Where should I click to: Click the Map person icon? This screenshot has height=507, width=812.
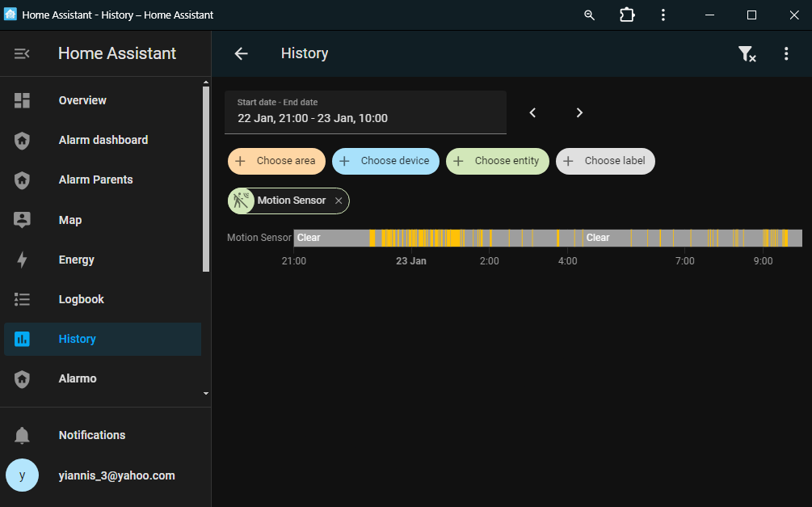coord(22,220)
